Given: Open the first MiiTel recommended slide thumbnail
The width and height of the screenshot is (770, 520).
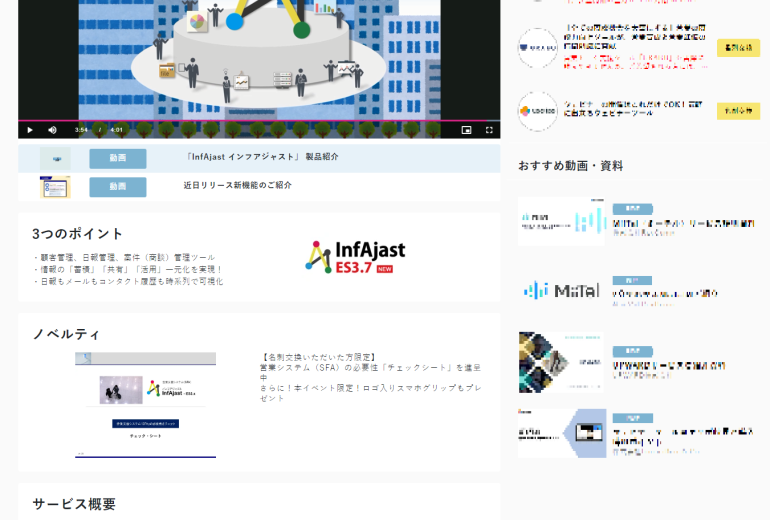Looking at the screenshot, I should (562, 221).
